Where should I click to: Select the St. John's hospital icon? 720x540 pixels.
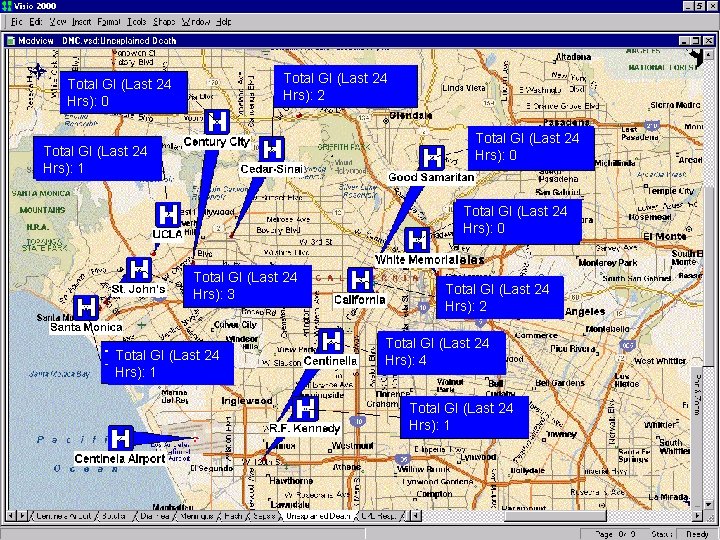[139, 270]
